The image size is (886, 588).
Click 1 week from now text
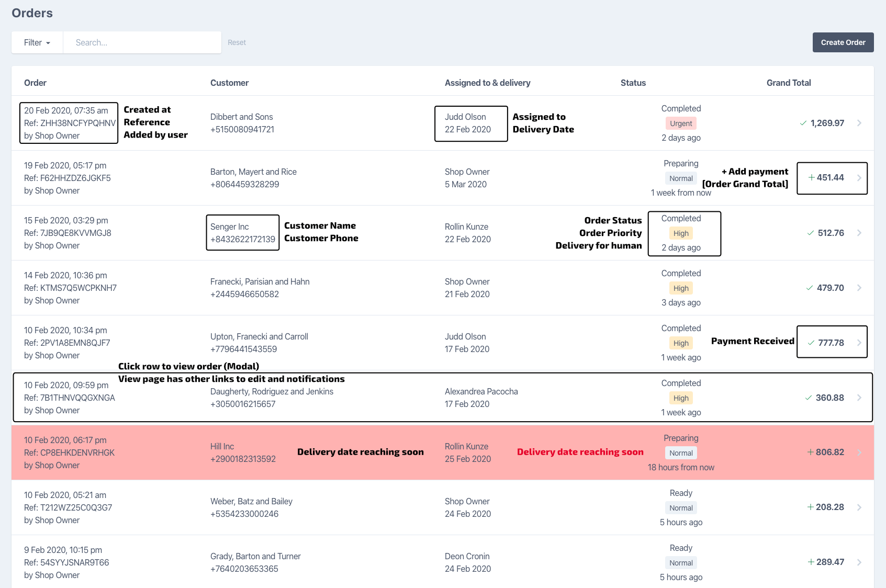click(681, 193)
